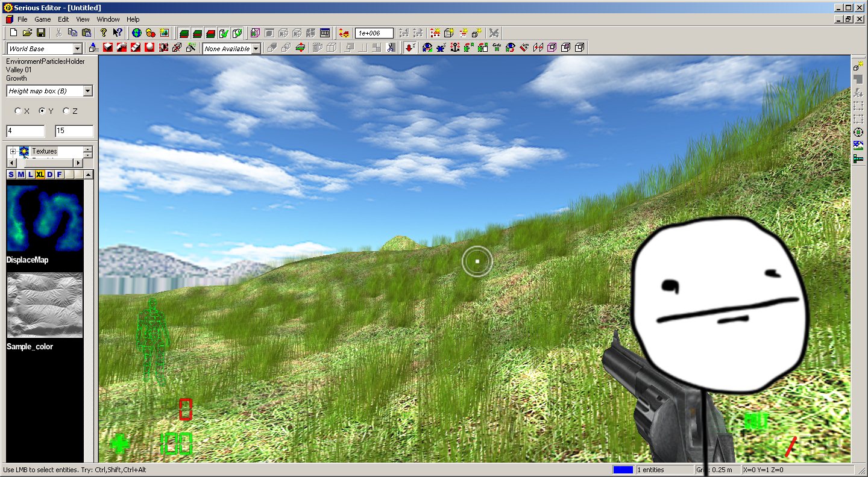Viewport: 868px width, 477px height.
Task: Open the Game menu
Action: [x=42, y=19]
